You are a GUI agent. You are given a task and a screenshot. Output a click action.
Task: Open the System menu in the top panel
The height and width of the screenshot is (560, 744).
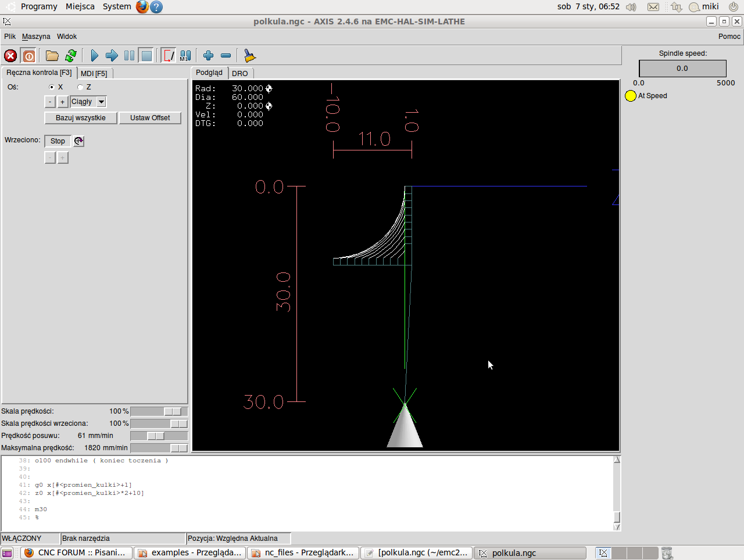[x=117, y=6]
